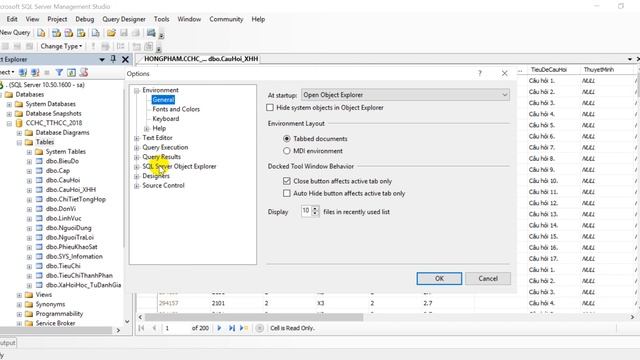Go to next record in grid navigator
Screen dimensions: 640x360
219,328
